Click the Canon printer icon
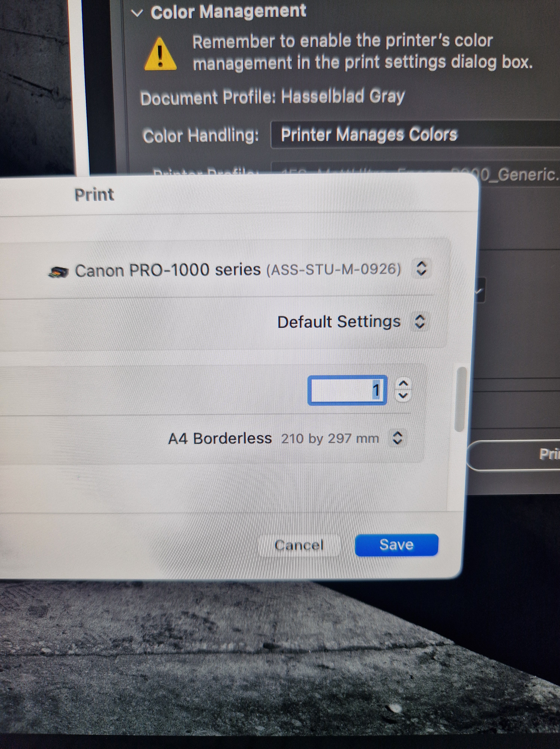 [x=59, y=272]
